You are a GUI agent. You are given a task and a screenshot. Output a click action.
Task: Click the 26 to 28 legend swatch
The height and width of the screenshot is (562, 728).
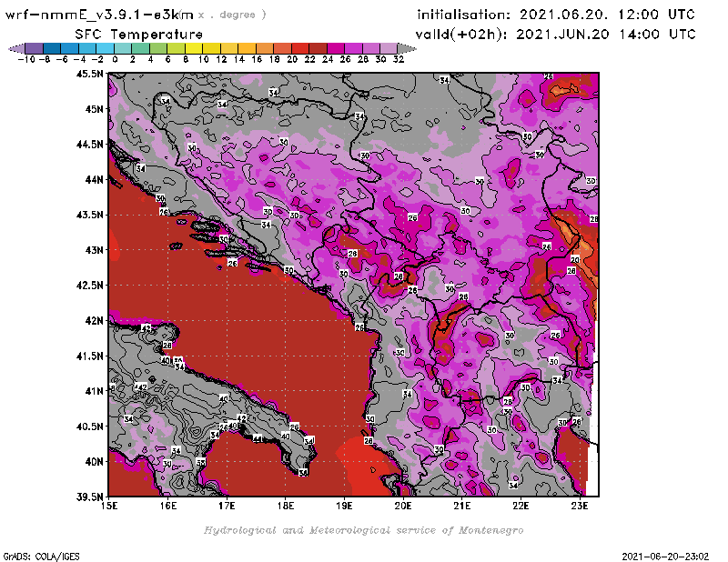(353, 48)
